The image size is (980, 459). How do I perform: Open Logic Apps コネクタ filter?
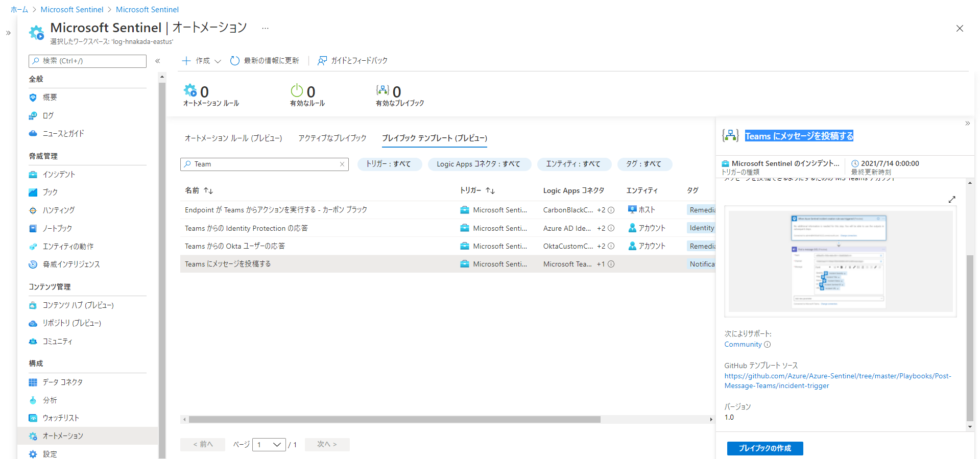(479, 164)
